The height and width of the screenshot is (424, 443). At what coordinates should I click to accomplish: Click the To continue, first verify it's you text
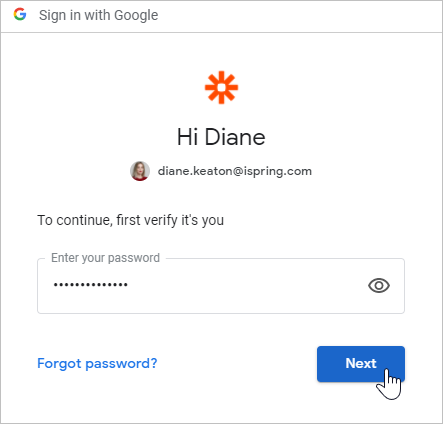coord(130,220)
